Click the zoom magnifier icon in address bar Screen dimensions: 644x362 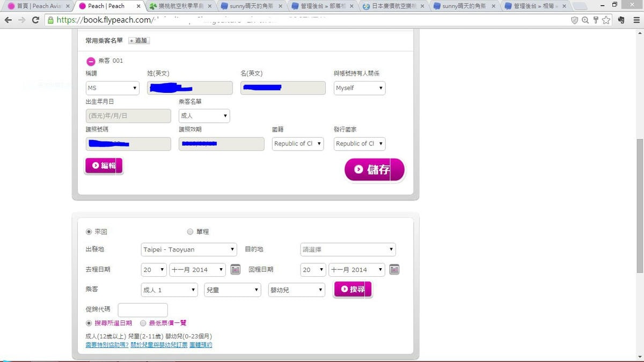(585, 20)
